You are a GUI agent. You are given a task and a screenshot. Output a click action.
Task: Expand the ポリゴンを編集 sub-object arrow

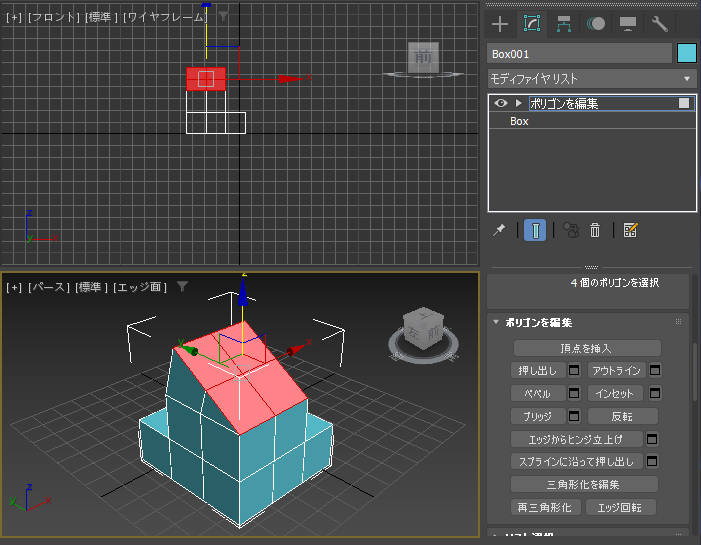click(x=518, y=103)
